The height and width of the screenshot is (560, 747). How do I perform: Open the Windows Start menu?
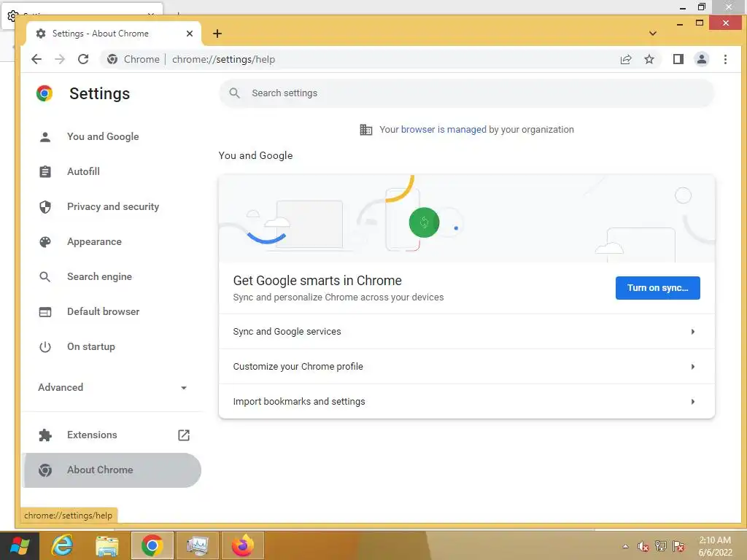[19, 545]
